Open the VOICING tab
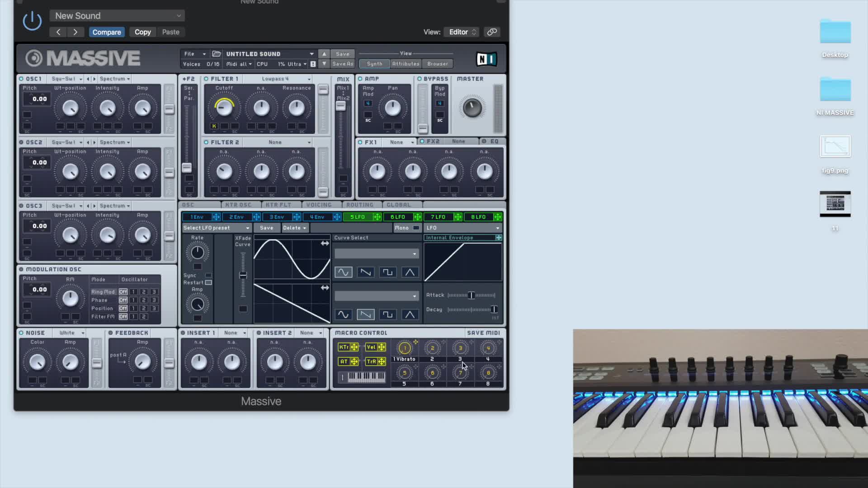 [x=319, y=205]
